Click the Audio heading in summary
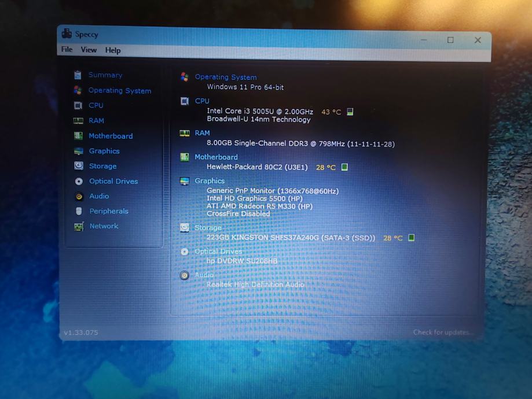 (204, 275)
